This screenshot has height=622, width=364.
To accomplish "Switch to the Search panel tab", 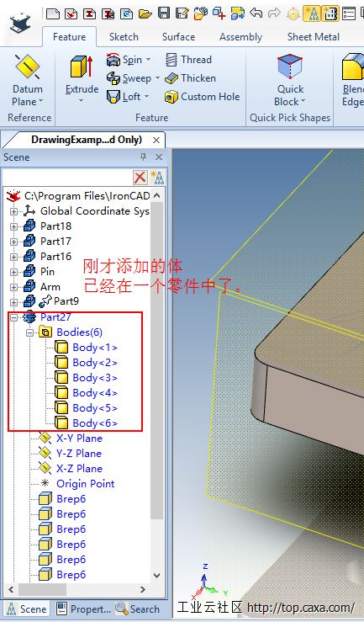I will [x=139, y=609].
